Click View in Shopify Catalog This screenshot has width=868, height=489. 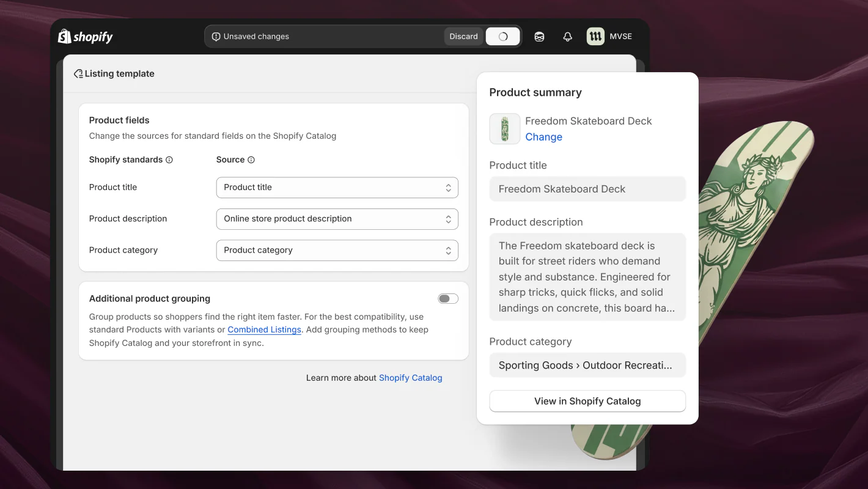coord(587,401)
